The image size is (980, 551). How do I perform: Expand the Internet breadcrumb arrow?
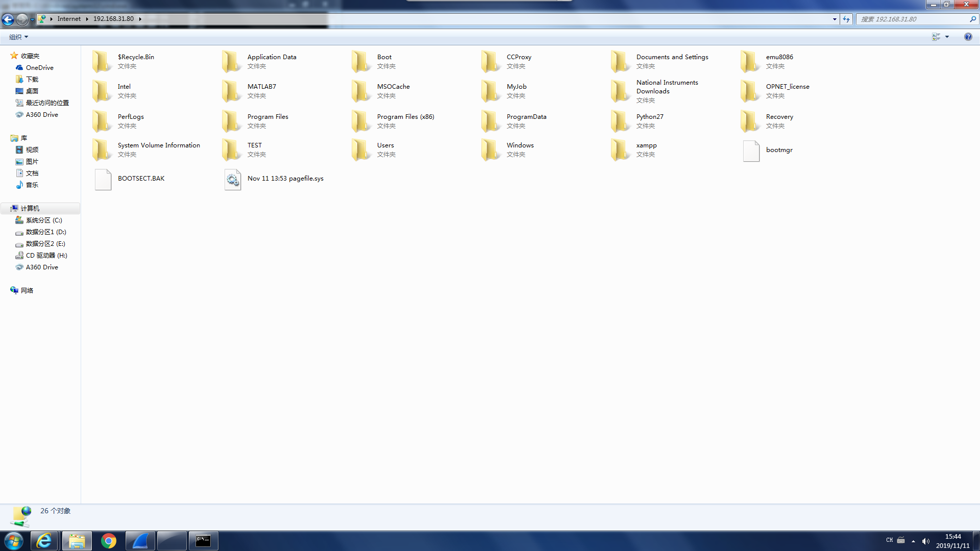[x=87, y=19]
